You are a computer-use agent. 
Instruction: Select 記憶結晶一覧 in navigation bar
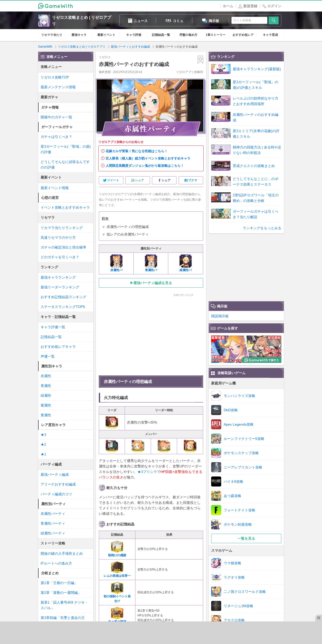[x=161, y=35]
